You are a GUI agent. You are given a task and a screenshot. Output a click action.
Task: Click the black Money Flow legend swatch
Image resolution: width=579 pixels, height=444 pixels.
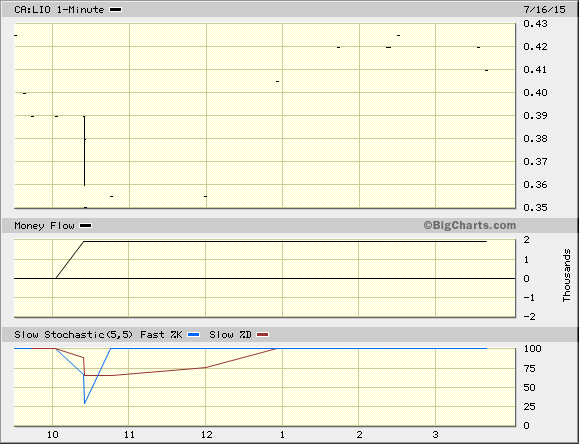86,226
